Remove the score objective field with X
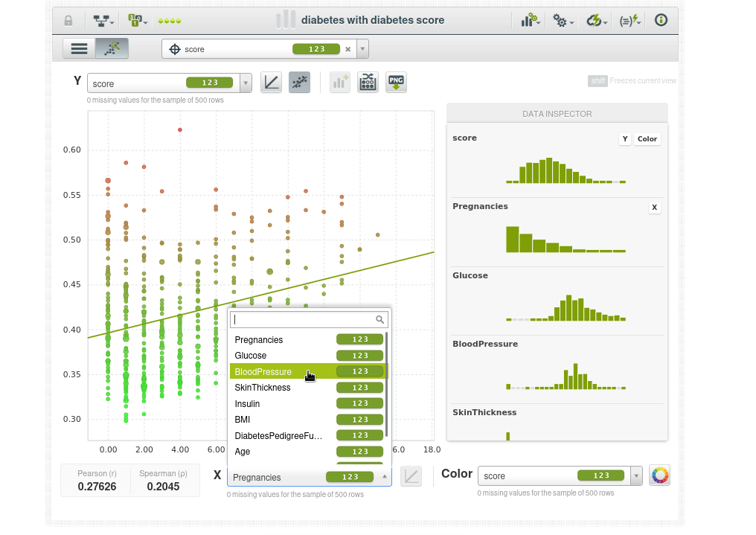Screen dimensions: 756x535 point(347,50)
